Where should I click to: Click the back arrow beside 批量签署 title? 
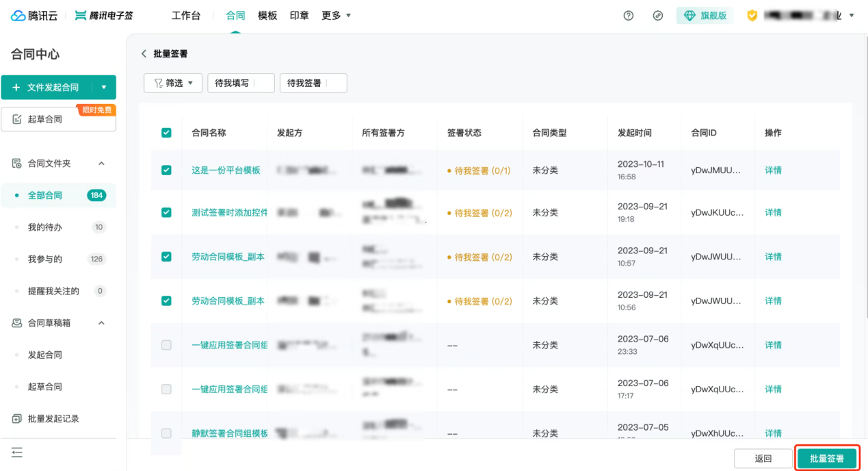[x=144, y=53]
